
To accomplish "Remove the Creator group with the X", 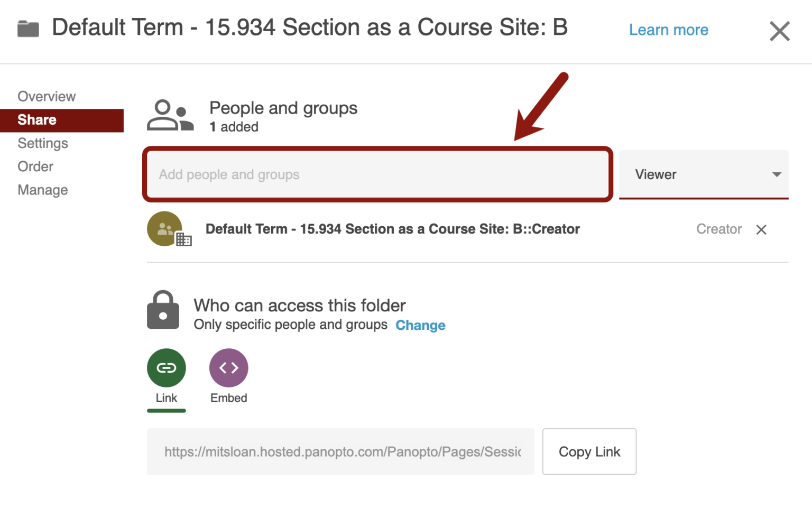I will tap(761, 229).
